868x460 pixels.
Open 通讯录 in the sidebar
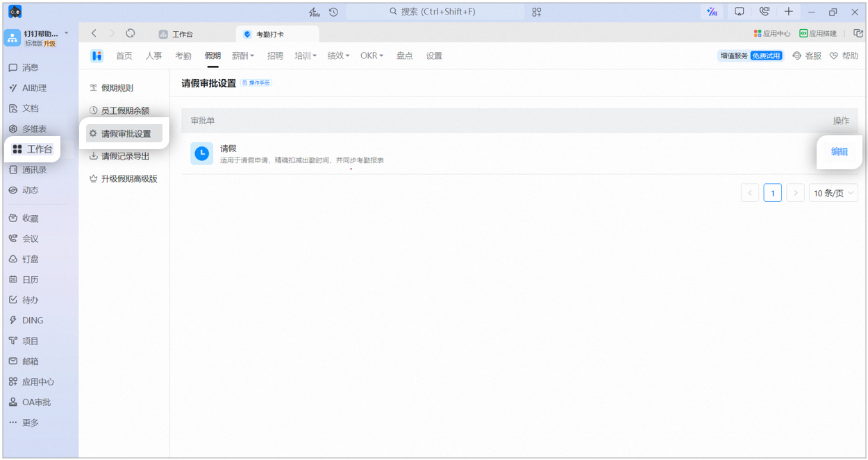coord(28,170)
